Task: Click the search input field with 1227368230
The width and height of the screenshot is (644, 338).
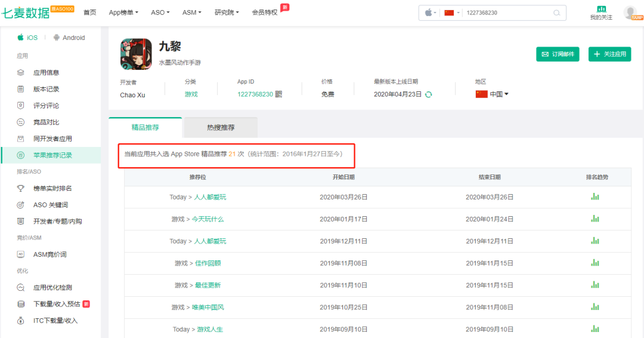Action: click(x=507, y=13)
